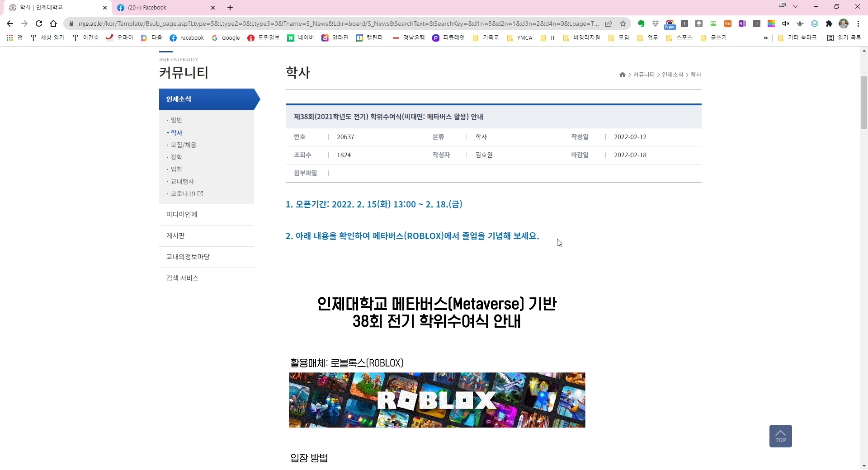This screenshot has width=868, height=470.
Task: Open Chrome's three-dot menu
Action: click(858, 23)
